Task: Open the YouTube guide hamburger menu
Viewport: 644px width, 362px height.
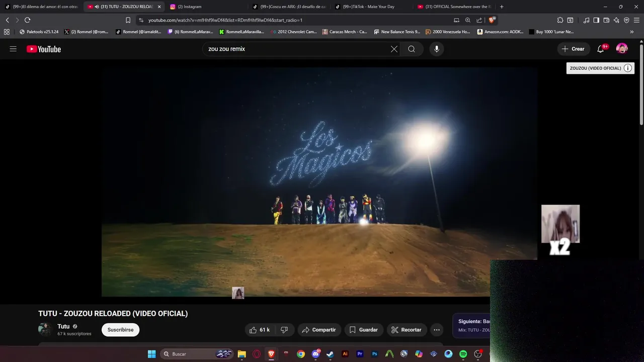Action: click(x=13, y=49)
